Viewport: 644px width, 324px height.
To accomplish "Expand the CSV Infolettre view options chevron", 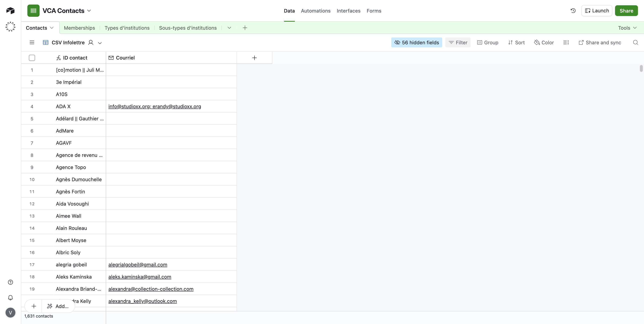I will tap(100, 43).
